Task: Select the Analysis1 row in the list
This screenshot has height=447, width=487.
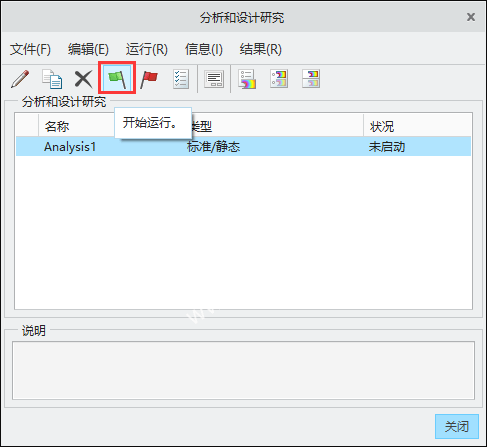Action: [243, 146]
